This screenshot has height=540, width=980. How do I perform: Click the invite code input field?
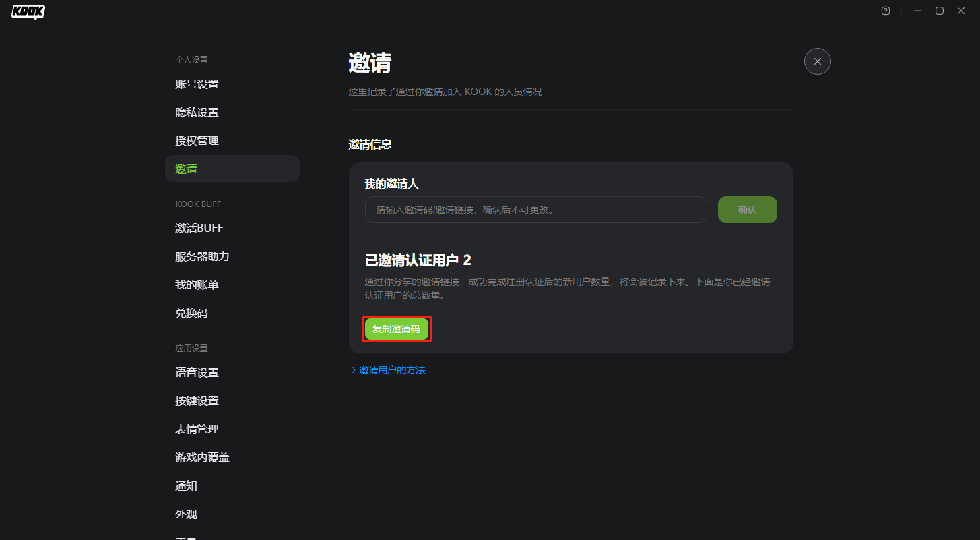point(535,210)
